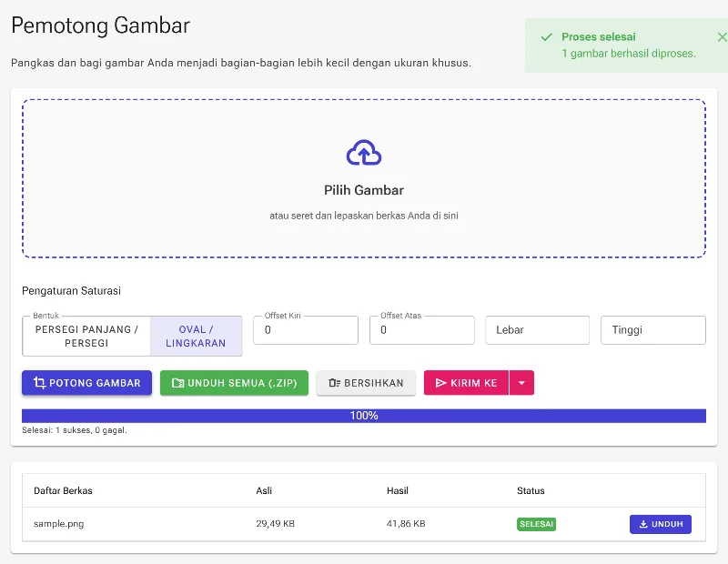728x564 pixels.
Task: Click the cloud upload icon
Action: (x=364, y=153)
